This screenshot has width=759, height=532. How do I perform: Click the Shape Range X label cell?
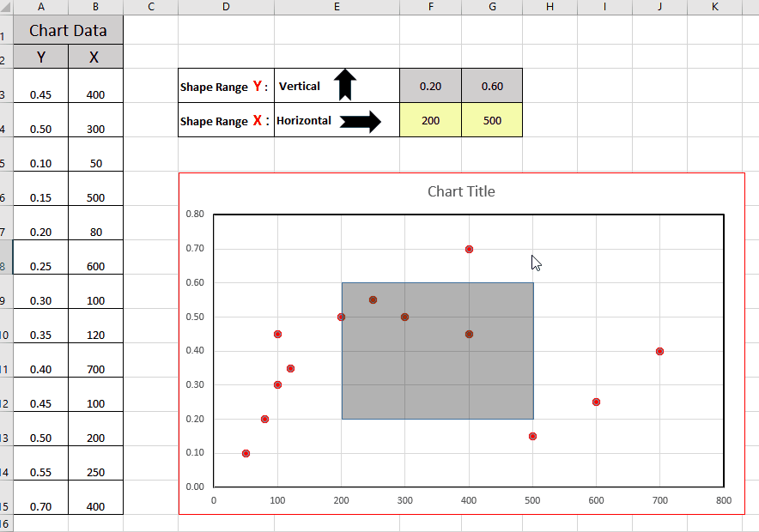226,121
